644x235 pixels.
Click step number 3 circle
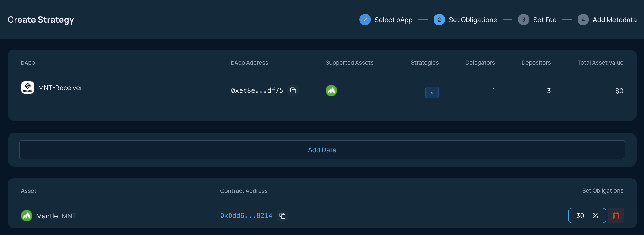tap(523, 20)
